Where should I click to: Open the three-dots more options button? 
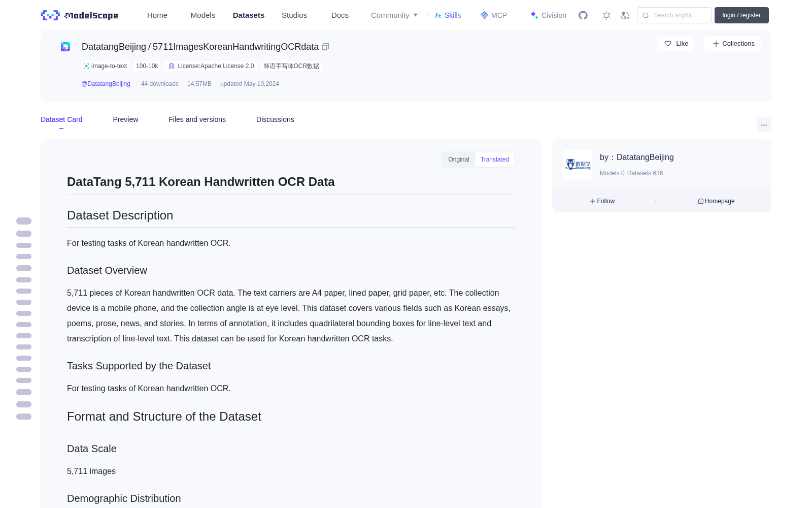pyautogui.click(x=764, y=124)
